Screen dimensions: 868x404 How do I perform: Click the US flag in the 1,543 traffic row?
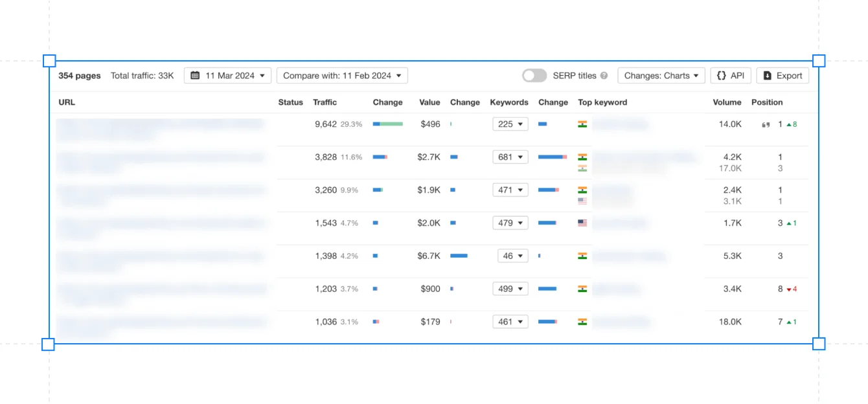click(582, 223)
